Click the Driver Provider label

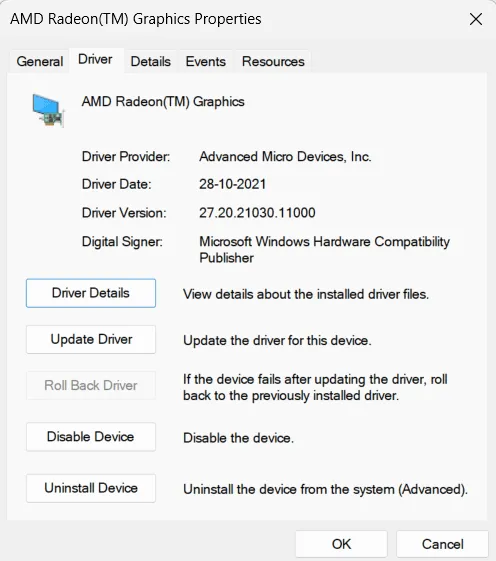click(x=126, y=157)
